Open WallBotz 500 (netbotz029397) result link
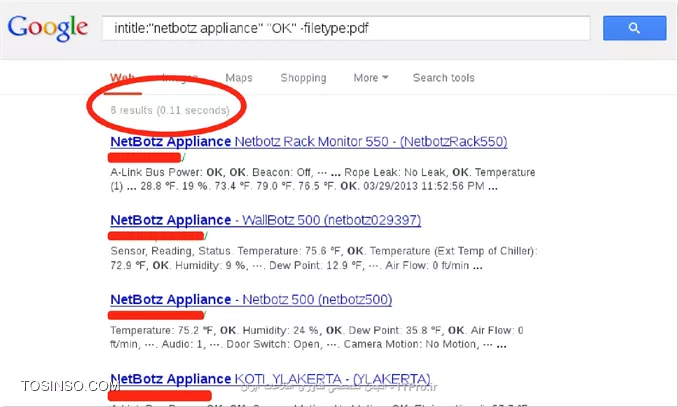678x407 pixels. pos(265,220)
